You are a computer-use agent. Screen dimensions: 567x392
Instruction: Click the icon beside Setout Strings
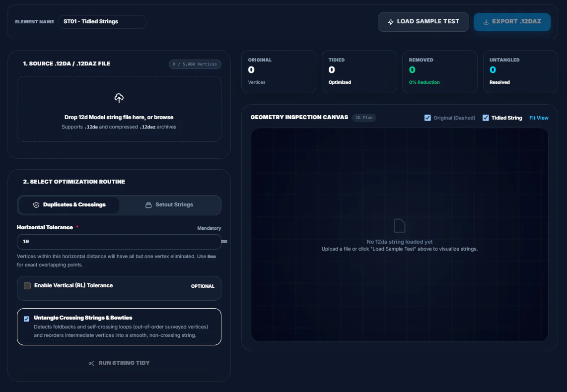148,205
